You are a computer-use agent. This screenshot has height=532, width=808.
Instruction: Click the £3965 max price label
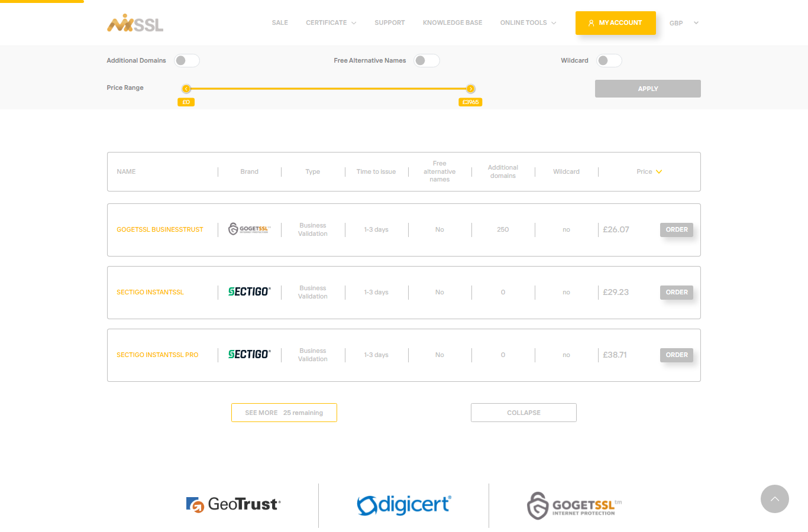click(471, 102)
